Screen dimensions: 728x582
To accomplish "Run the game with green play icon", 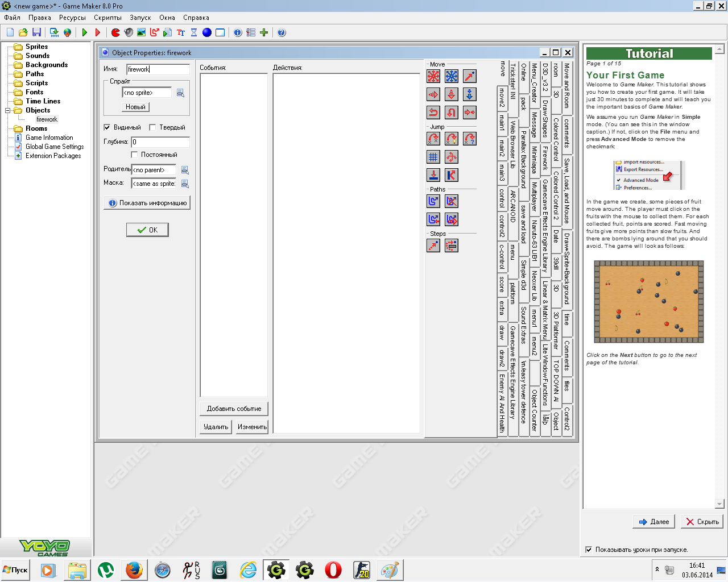I will click(x=85, y=32).
